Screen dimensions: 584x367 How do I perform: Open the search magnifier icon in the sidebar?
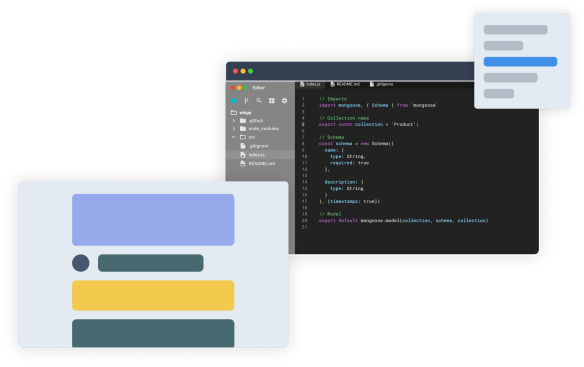[x=259, y=101]
